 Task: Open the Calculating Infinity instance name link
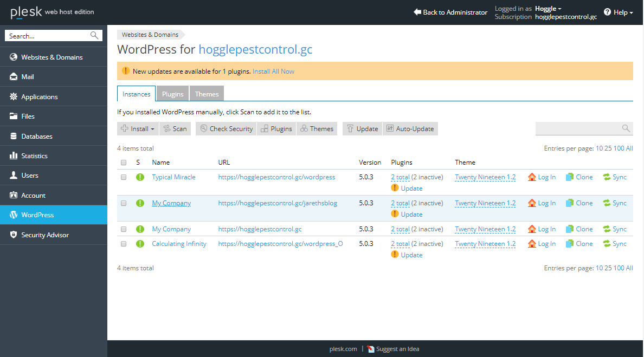(179, 243)
